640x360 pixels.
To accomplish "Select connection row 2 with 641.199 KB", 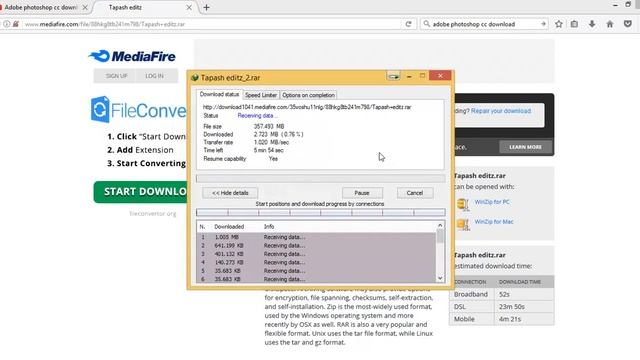I will 316,246.
